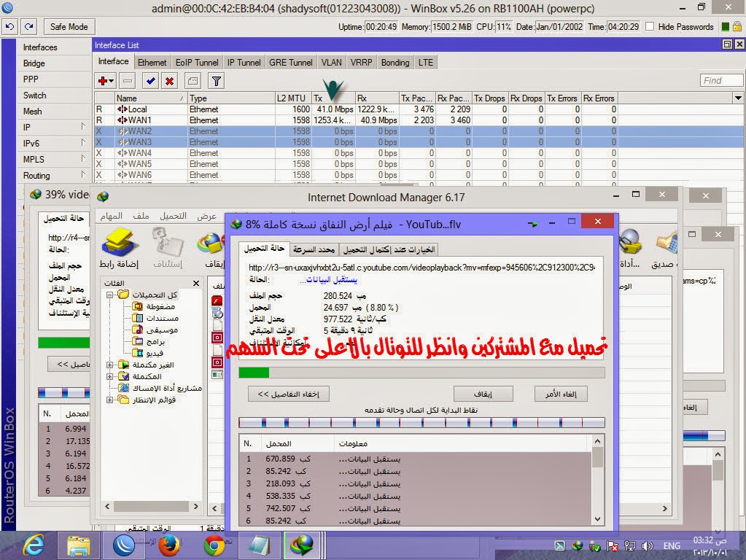The image size is (746, 560).
Task: Click the network icon in system tray
Action: tap(630, 546)
